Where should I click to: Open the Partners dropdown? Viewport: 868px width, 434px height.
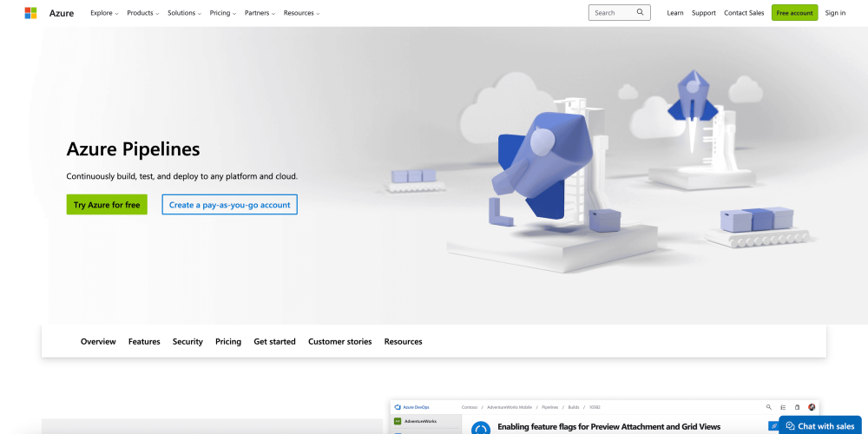coord(260,13)
